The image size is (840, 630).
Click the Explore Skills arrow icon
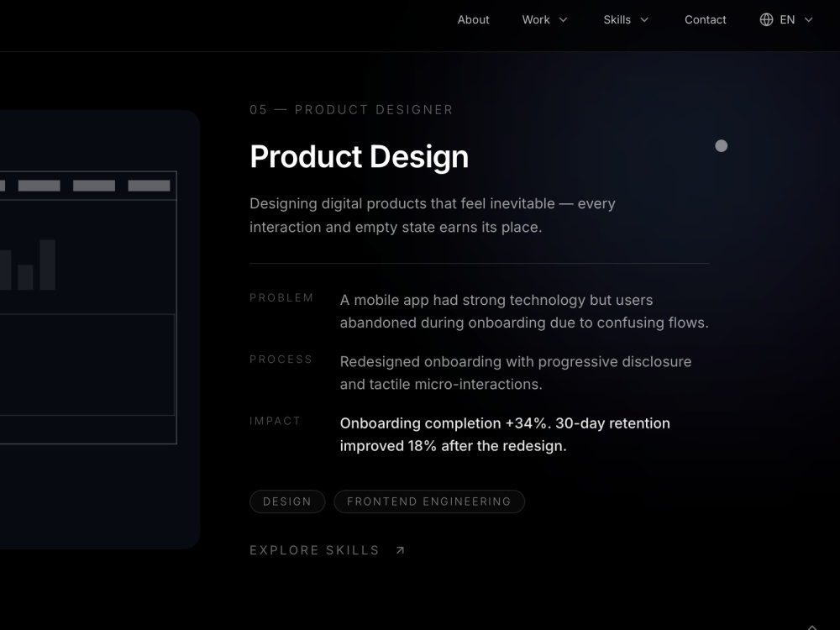pyautogui.click(x=400, y=550)
